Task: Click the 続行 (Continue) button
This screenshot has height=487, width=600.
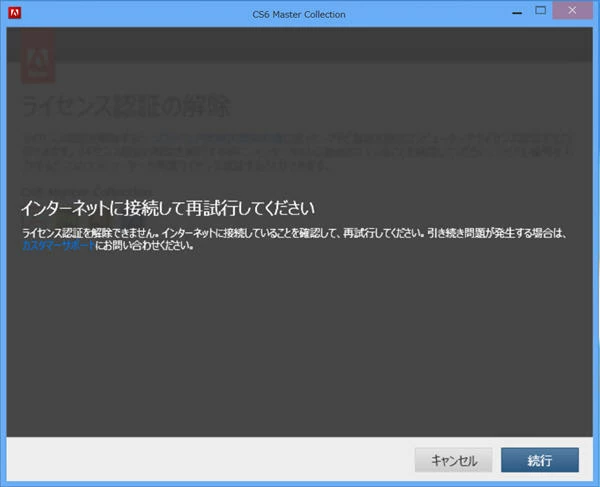Action: point(540,460)
